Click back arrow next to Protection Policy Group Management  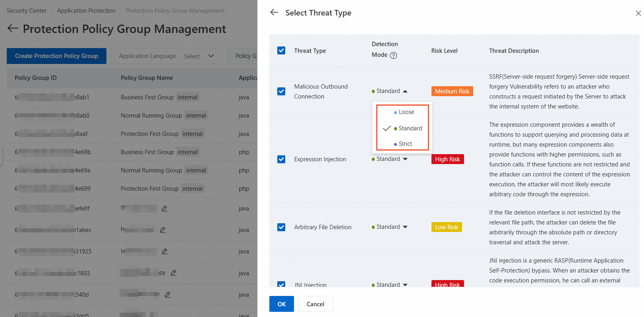point(13,28)
